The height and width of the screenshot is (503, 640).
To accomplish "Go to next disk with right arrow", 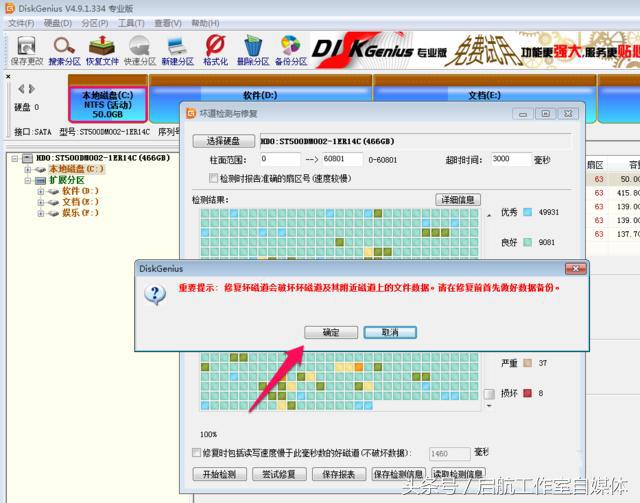I will click(x=31, y=89).
